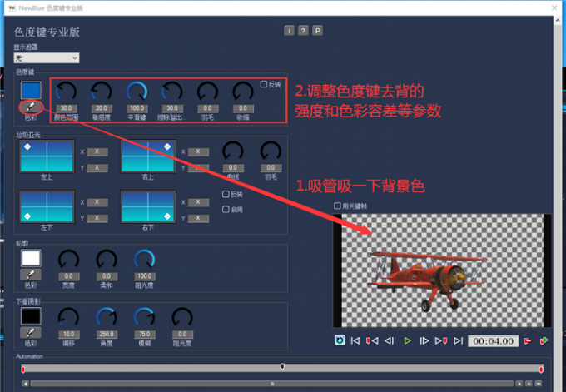Viewport: 566px width, 392px height.
Task: Remove keyframe with red minus icon
Action: pos(528,340)
